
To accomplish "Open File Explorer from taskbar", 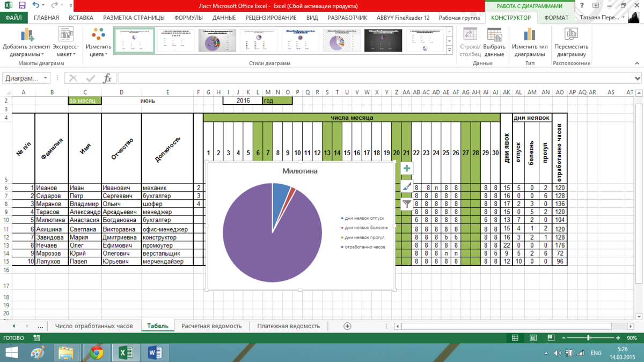I will [x=67, y=353].
